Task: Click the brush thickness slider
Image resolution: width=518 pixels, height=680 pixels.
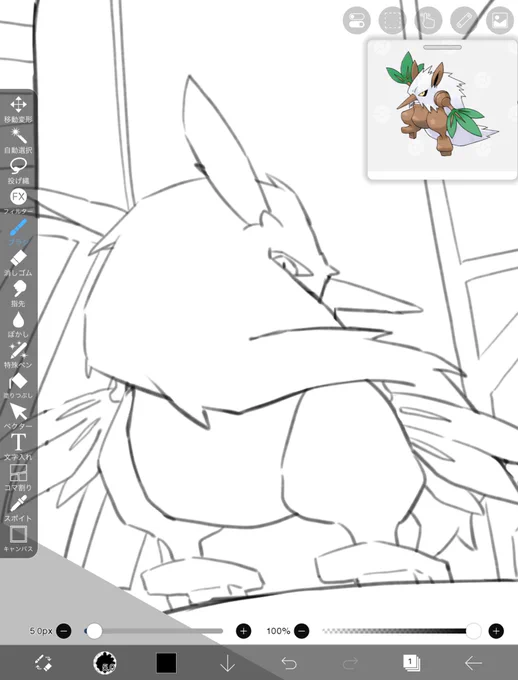Action: pyautogui.click(x=154, y=631)
